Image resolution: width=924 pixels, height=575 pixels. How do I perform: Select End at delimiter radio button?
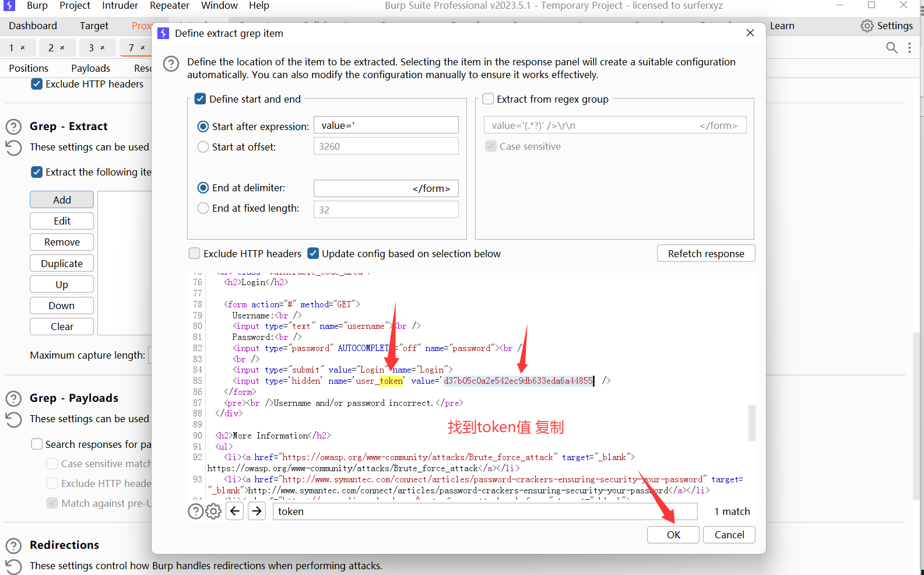click(203, 188)
